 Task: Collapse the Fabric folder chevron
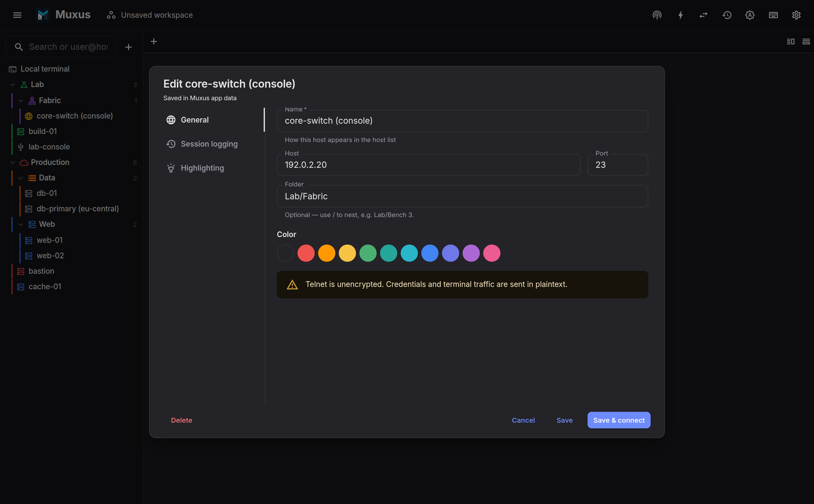tap(21, 101)
